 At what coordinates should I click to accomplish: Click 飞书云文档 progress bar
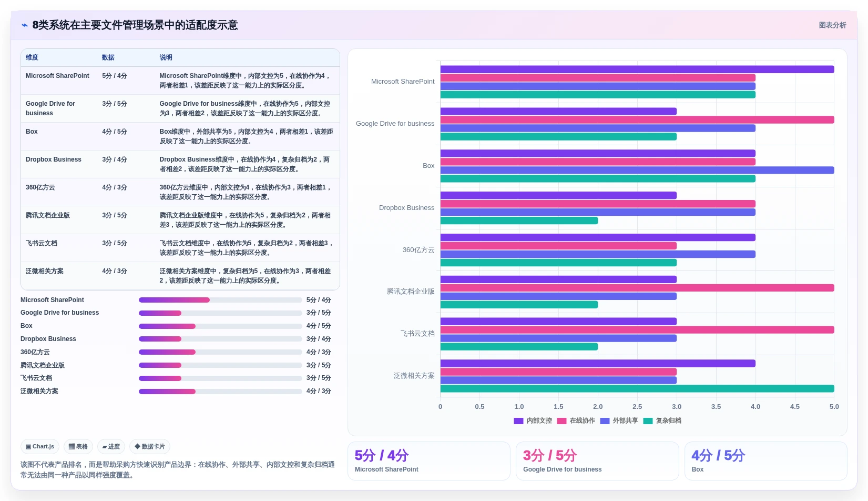click(220, 378)
